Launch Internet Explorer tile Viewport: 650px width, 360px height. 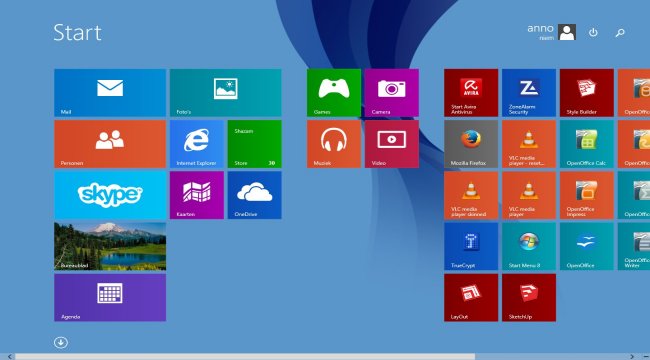pyautogui.click(x=196, y=144)
